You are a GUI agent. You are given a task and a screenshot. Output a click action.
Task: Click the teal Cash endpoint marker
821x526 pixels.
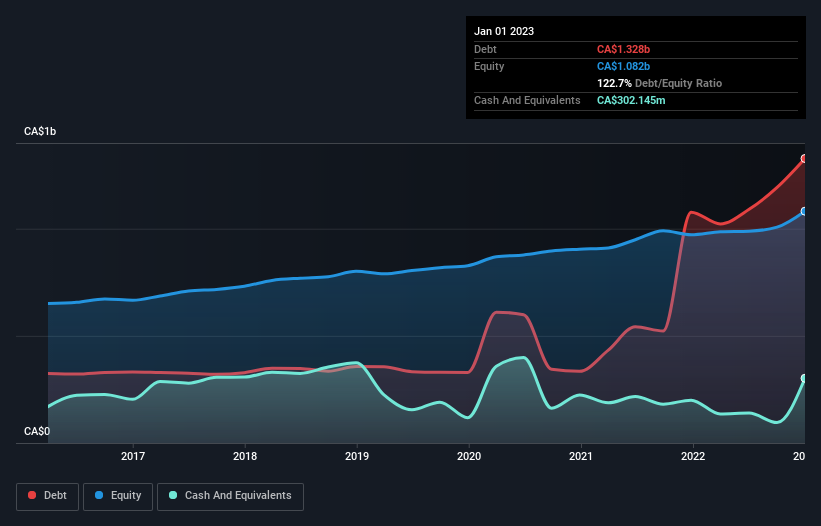coord(804,378)
